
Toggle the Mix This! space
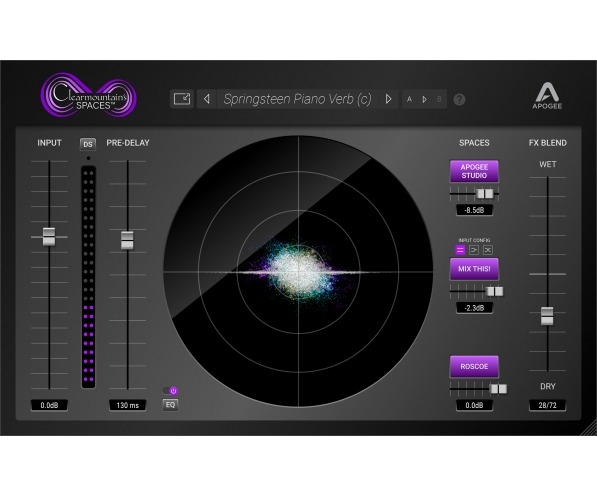point(474,269)
